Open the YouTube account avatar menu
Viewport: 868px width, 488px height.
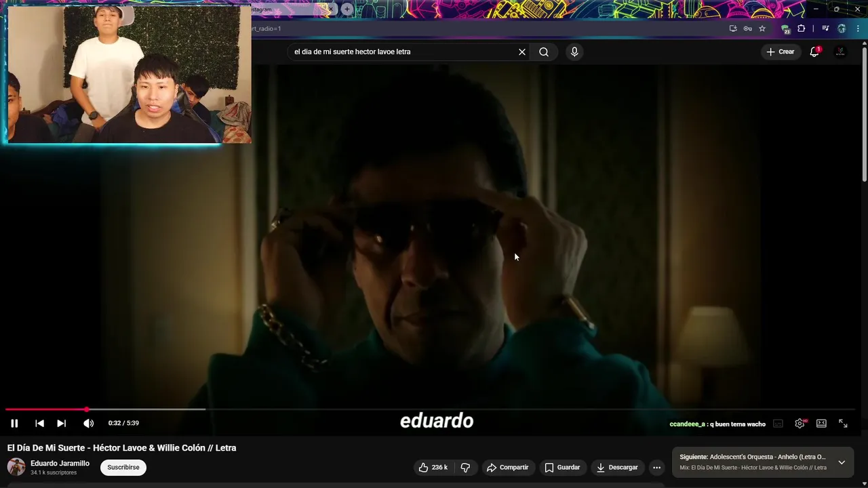click(840, 52)
